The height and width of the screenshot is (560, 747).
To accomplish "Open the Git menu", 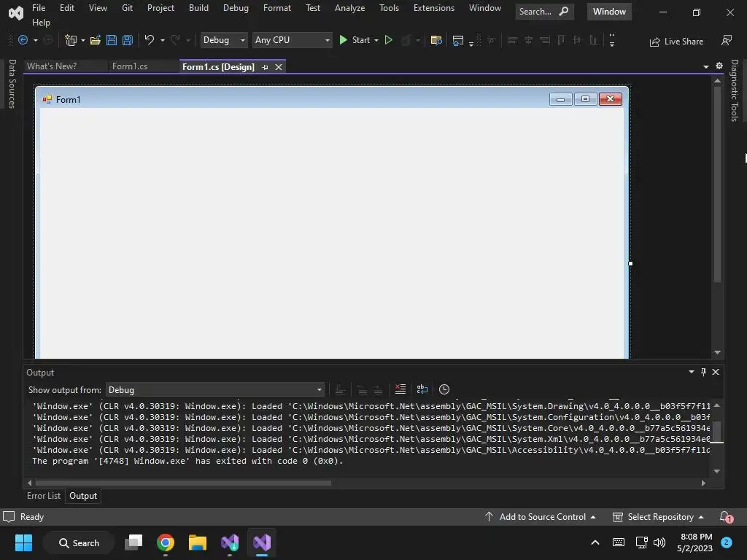I will pyautogui.click(x=127, y=8).
